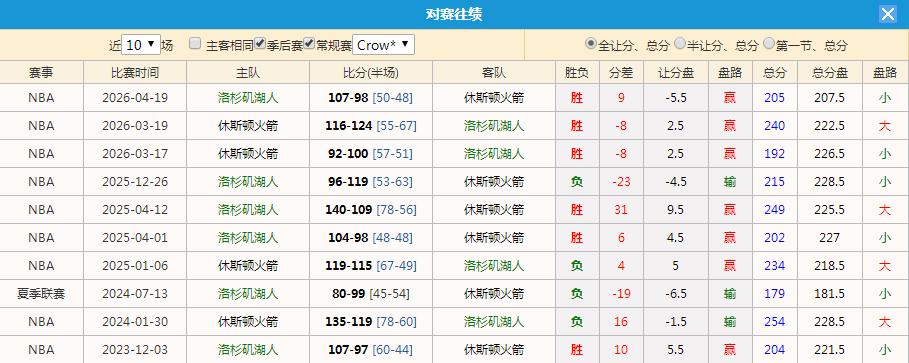Click point difference 31
The width and height of the screenshot is (909, 363).
click(621, 209)
